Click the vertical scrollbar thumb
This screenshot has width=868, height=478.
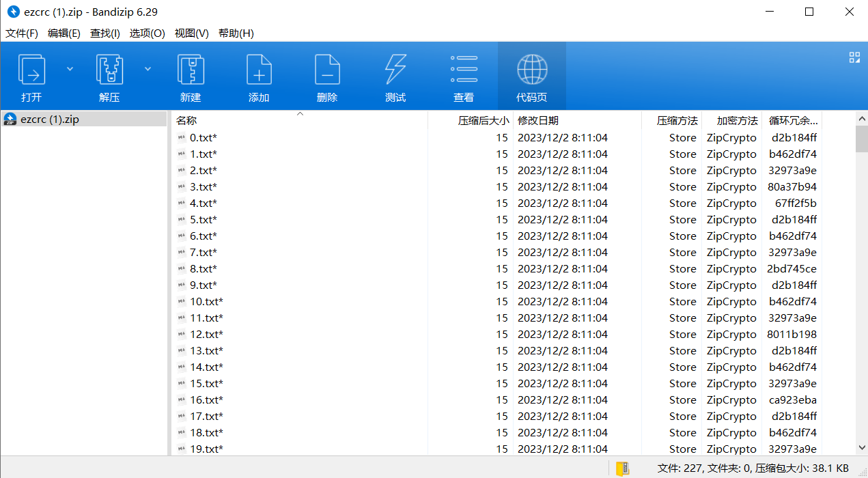[x=862, y=139]
